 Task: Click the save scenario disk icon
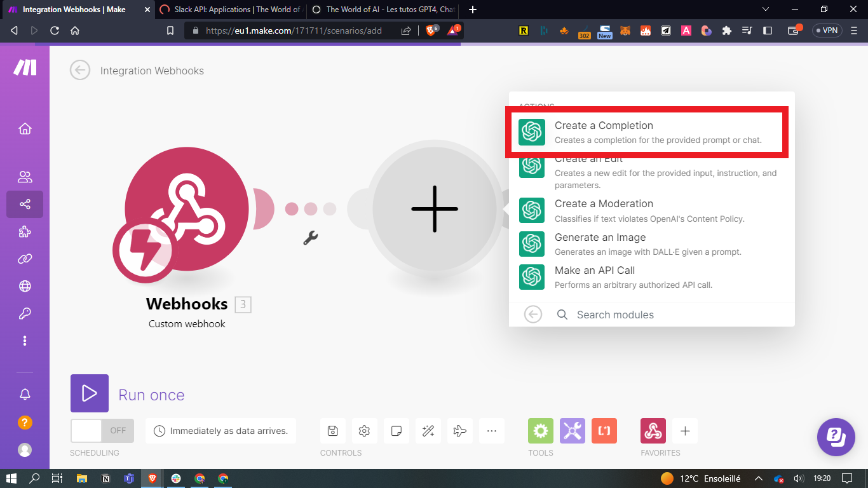tap(332, 431)
